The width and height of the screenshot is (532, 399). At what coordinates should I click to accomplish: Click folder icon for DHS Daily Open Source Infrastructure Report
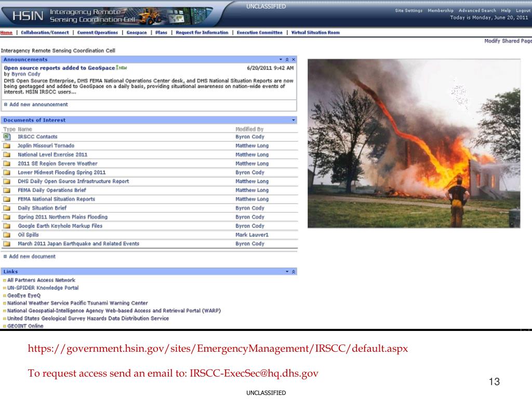coord(7,181)
